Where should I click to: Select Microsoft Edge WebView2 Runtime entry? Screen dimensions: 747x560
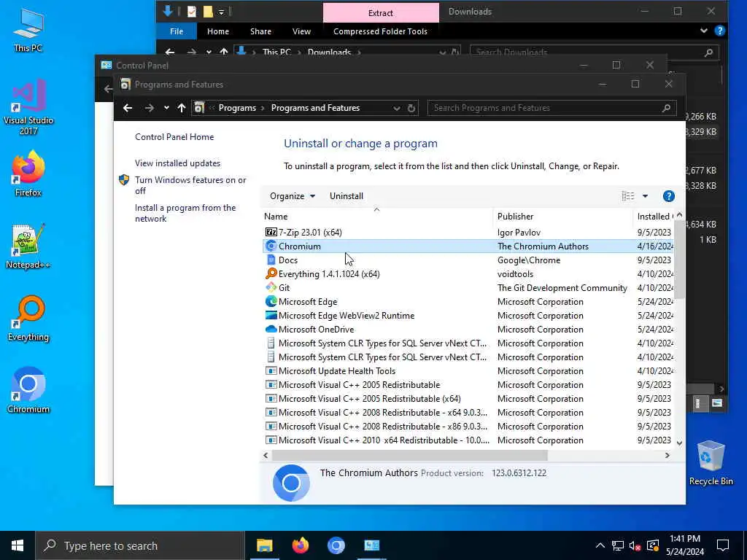click(468, 316)
